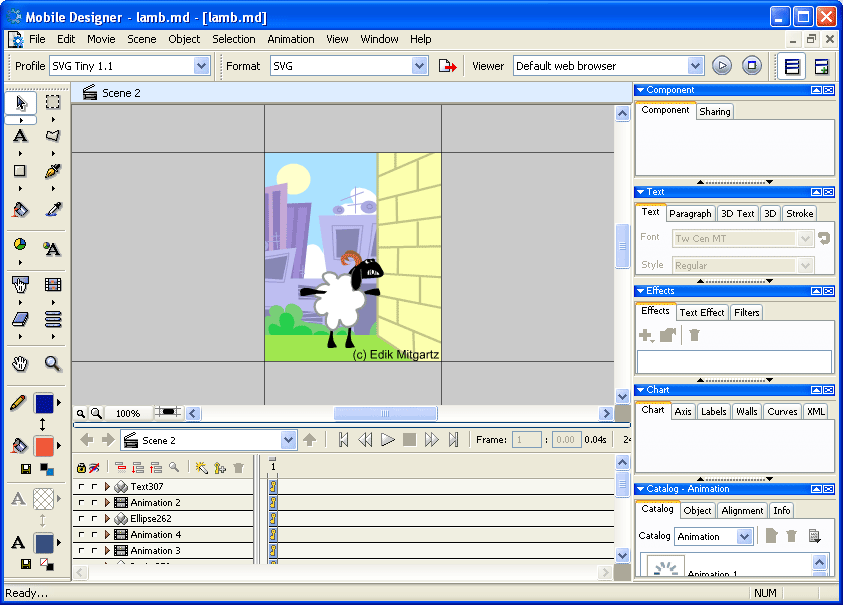
Task: Select the text effect tool
Action: coord(52,248)
